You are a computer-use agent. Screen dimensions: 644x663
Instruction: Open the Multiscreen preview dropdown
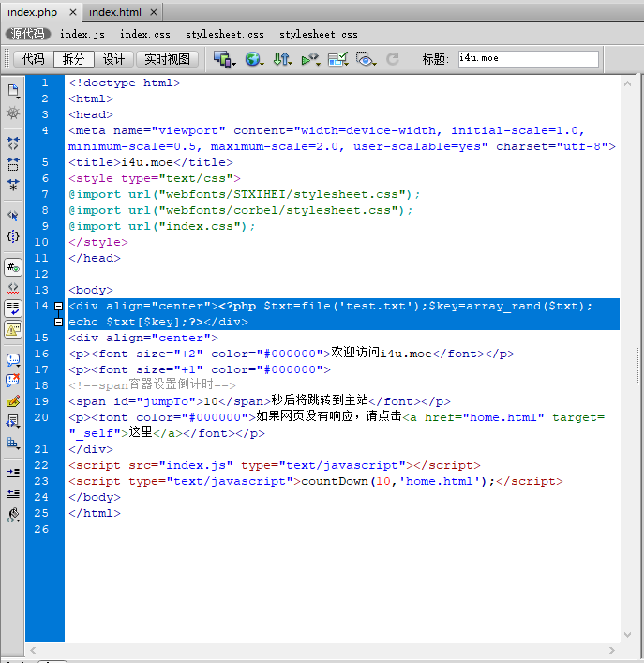[224, 59]
